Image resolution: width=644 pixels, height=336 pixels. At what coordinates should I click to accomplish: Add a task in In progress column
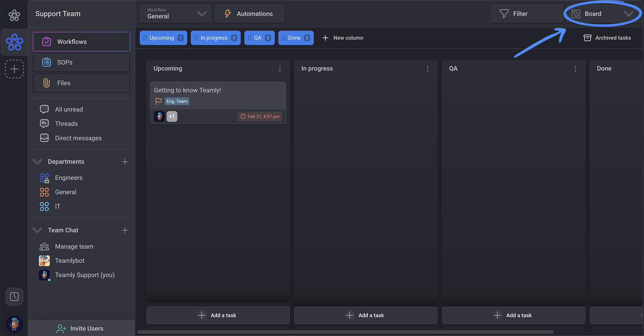point(366,315)
